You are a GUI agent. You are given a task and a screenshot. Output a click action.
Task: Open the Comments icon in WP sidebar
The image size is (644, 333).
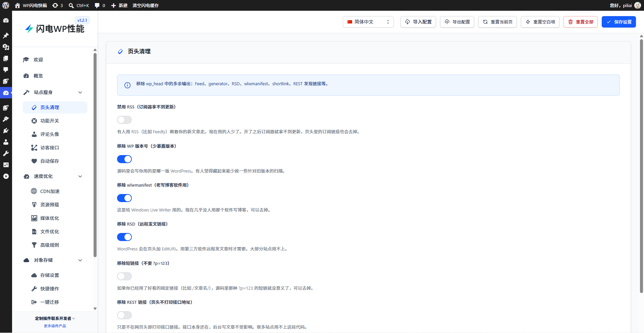coord(6,70)
